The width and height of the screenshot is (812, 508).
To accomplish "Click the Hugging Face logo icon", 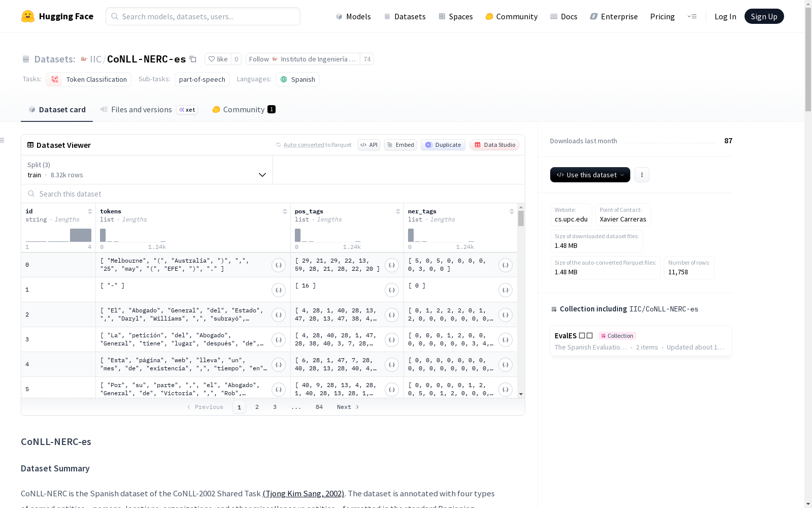I will 28,16.
